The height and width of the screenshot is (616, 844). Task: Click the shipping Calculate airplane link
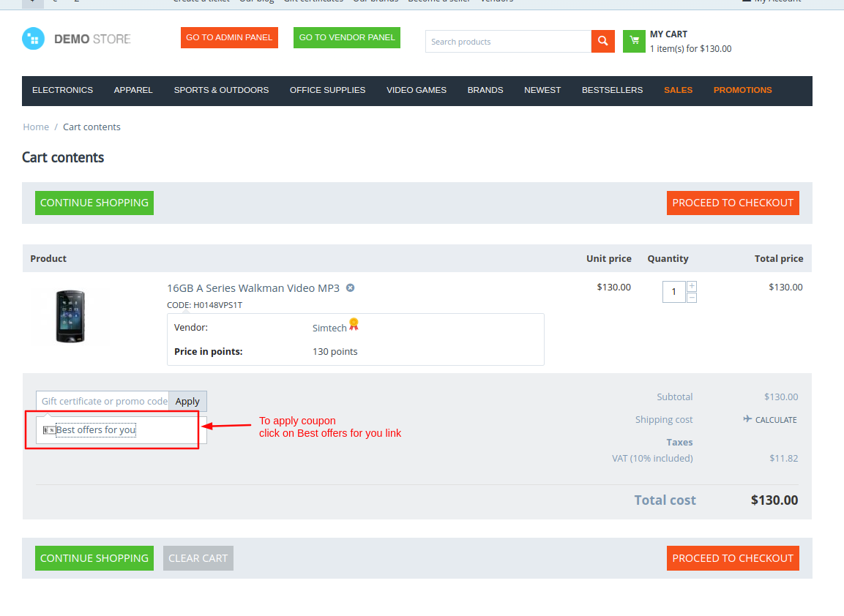coord(769,420)
